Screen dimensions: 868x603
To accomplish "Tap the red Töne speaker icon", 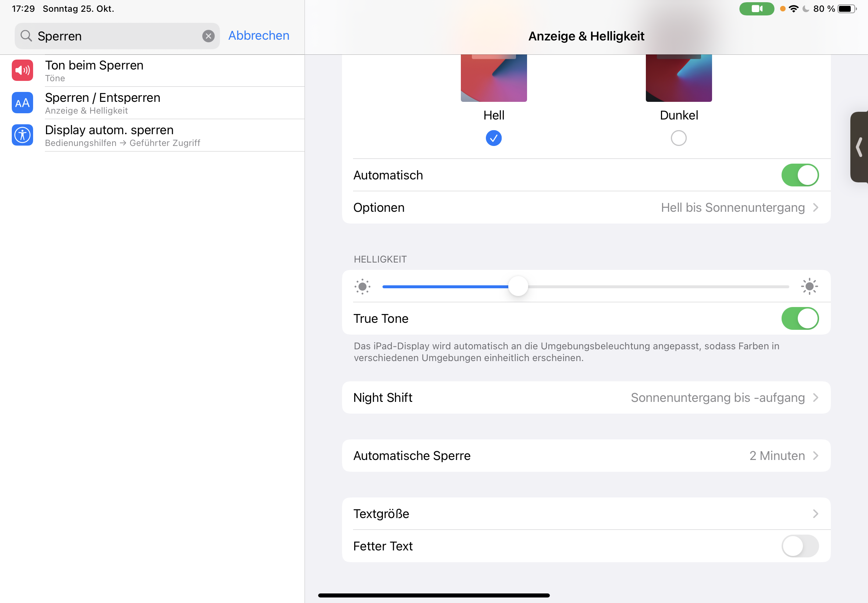I will (22, 70).
